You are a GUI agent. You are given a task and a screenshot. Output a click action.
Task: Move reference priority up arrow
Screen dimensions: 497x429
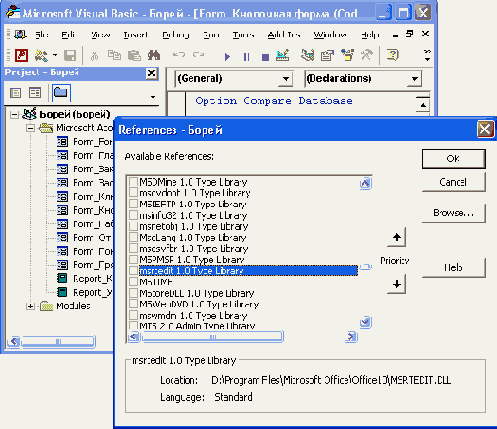396,237
